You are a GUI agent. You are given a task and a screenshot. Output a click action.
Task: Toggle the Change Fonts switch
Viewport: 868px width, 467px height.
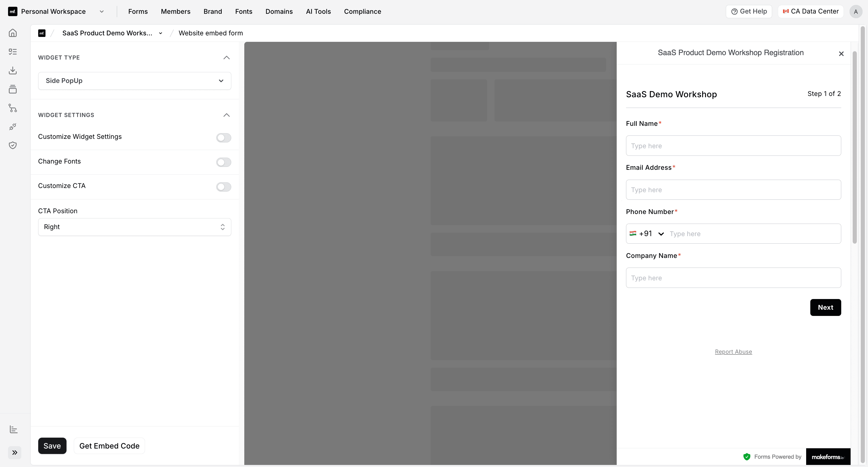coord(223,162)
